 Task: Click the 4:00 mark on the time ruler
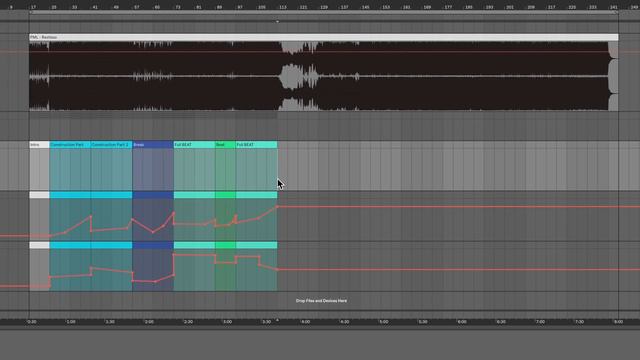click(306, 322)
